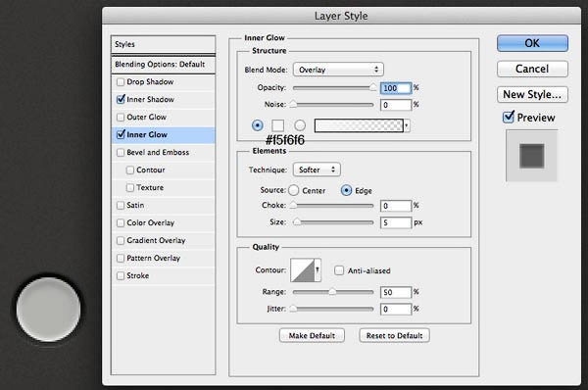Screen dimensions: 588x390
Task: Uncheck the Inner Glow effect
Action: [x=121, y=134]
